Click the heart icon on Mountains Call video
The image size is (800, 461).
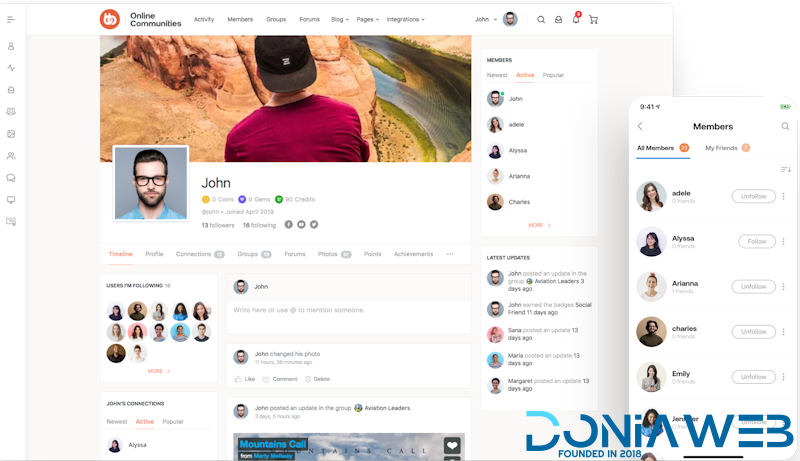(x=452, y=446)
